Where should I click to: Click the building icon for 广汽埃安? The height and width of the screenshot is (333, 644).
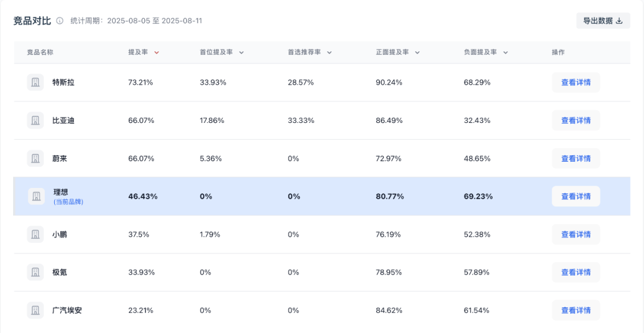point(35,310)
